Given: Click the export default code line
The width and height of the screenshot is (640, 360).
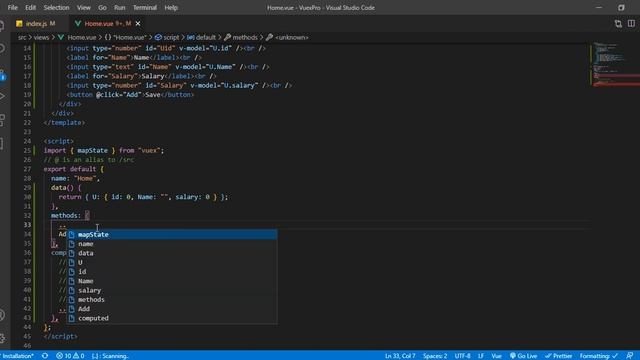Looking at the screenshot, I should tap(73, 169).
